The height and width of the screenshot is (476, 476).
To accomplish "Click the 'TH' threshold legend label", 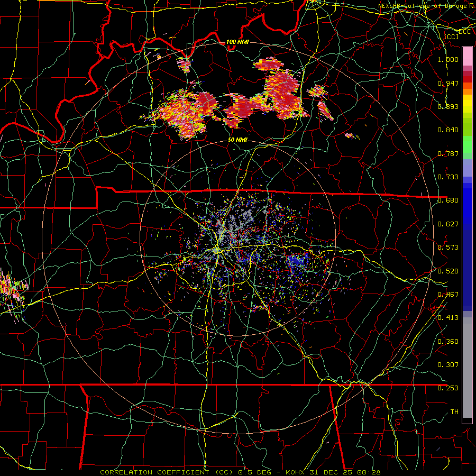I will point(454,412).
